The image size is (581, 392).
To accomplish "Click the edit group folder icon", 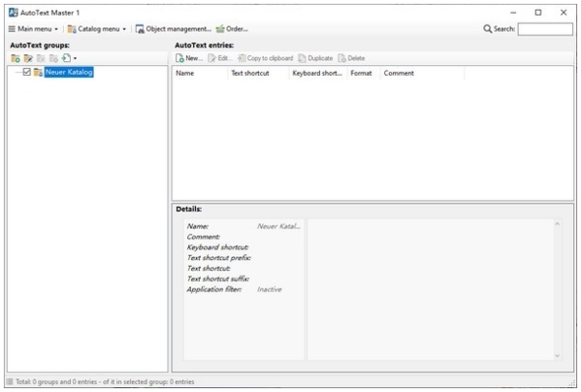I will [x=28, y=58].
